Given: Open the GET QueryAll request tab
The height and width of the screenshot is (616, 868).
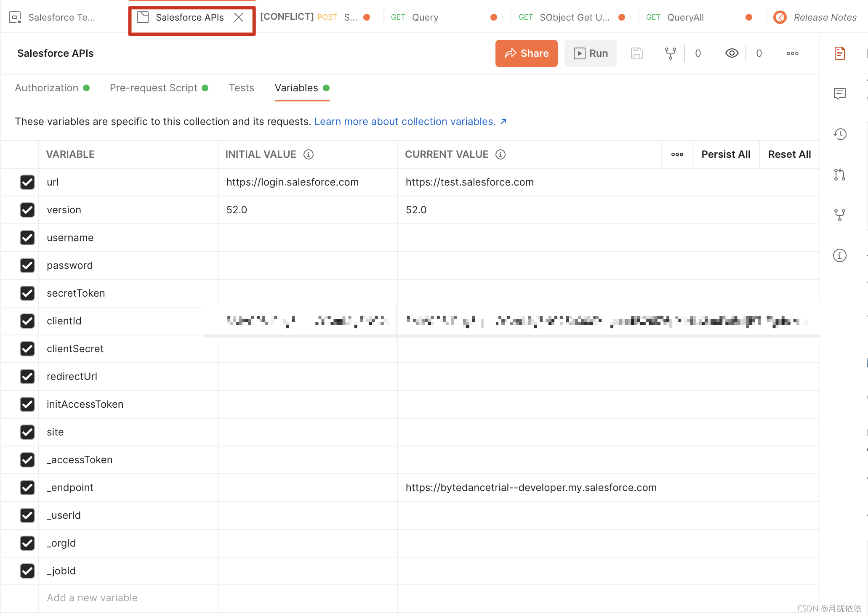Looking at the screenshot, I should pos(685,17).
